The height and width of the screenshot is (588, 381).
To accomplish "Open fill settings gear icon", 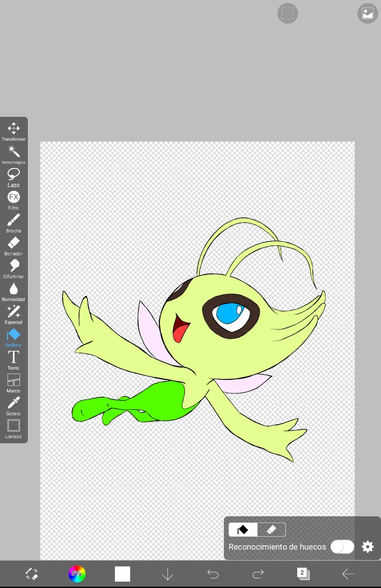I will tap(368, 547).
